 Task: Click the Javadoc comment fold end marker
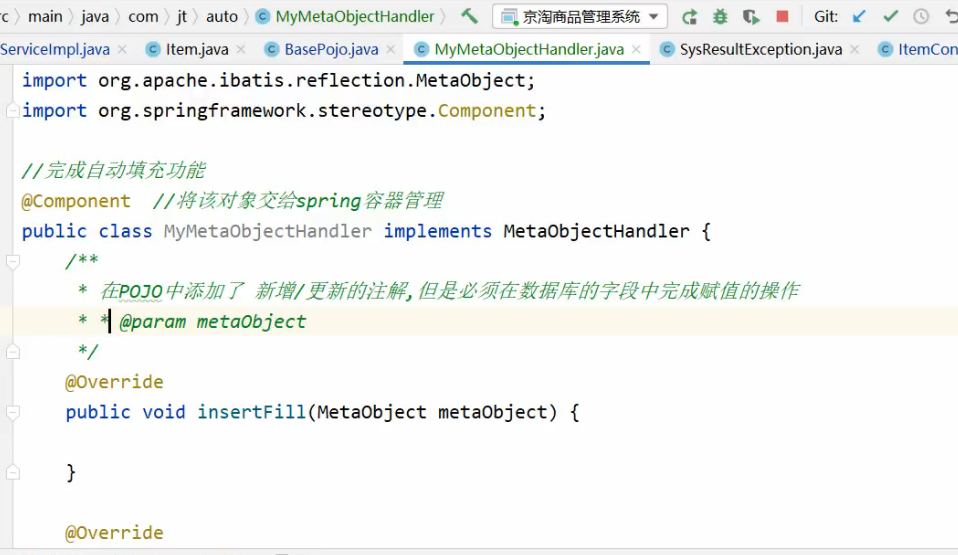click(x=12, y=352)
